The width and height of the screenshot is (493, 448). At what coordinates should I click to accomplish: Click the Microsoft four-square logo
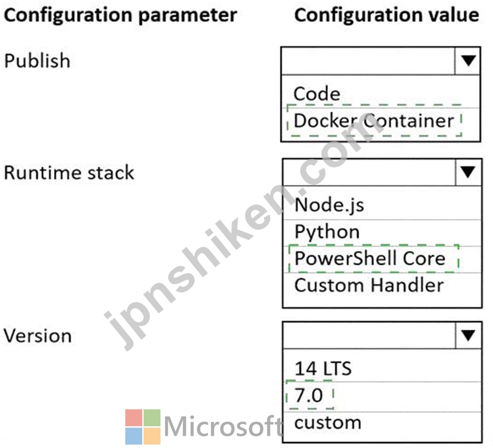click(x=143, y=427)
